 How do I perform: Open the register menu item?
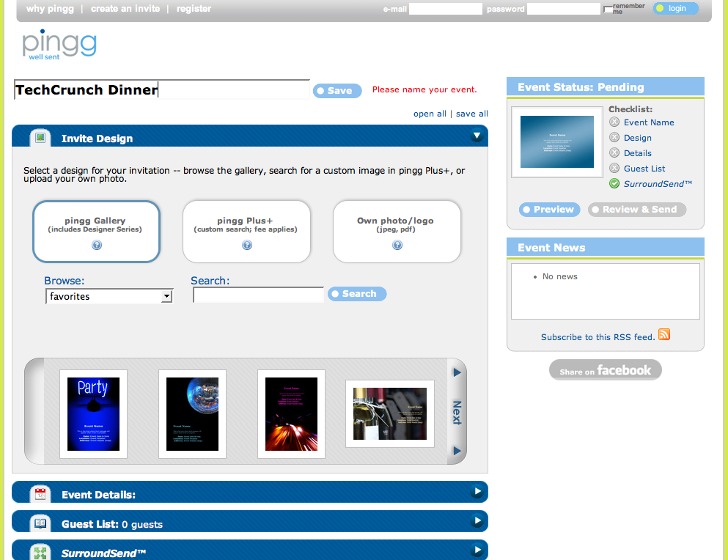tap(194, 9)
